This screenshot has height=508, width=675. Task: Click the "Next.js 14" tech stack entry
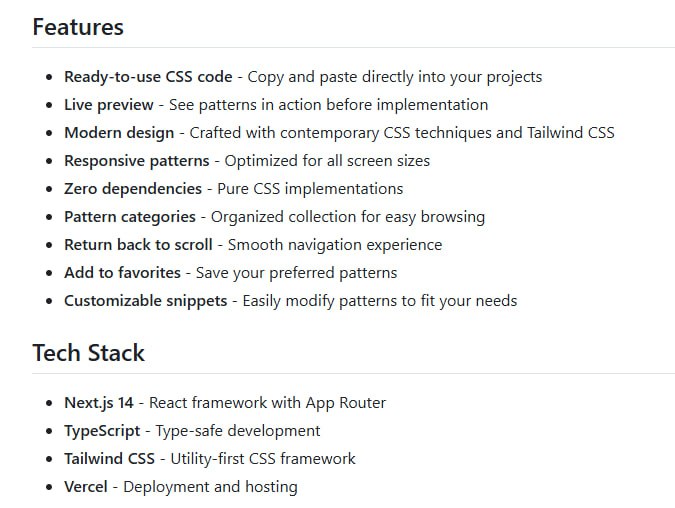[98, 403]
